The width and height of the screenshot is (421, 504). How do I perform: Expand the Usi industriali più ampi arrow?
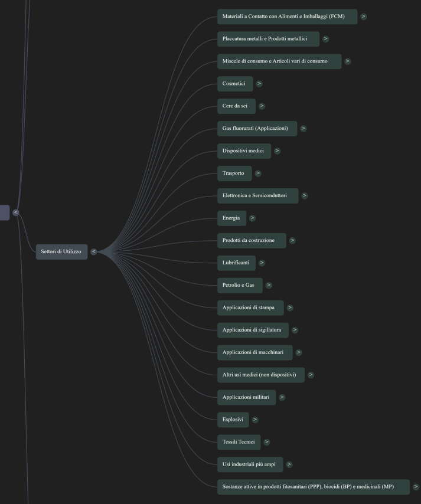289,464
